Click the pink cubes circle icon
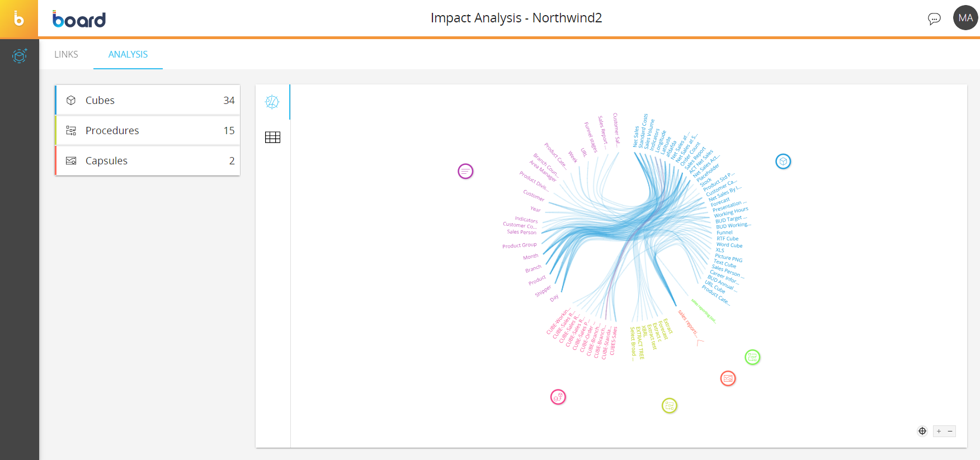Image resolution: width=980 pixels, height=460 pixels. [x=558, y=397]
